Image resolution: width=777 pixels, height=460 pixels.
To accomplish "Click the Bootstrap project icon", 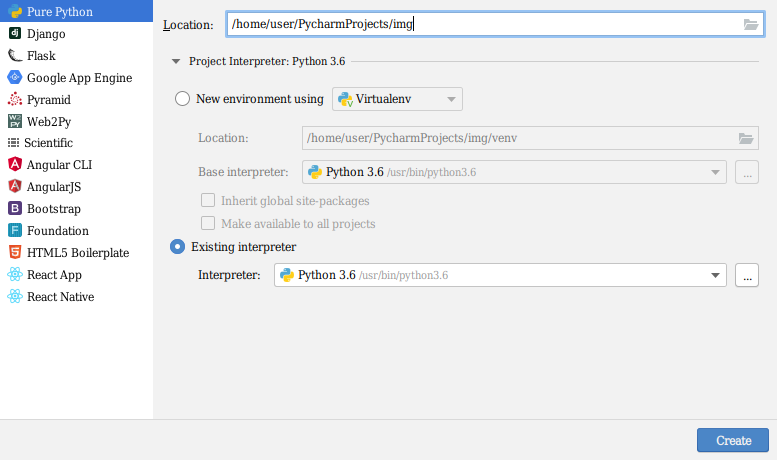I will (x=15, y=208).
